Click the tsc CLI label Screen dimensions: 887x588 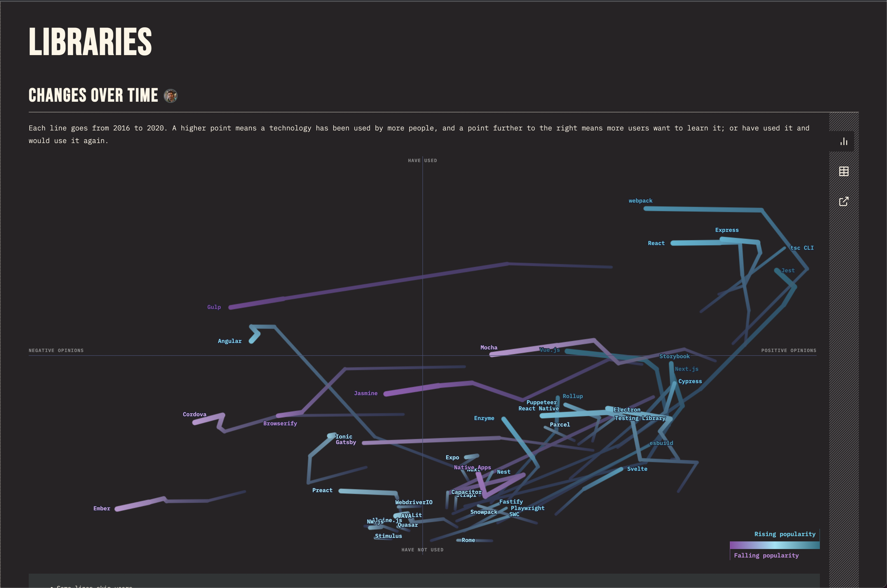pyautogui.click(x=802, y=248)
